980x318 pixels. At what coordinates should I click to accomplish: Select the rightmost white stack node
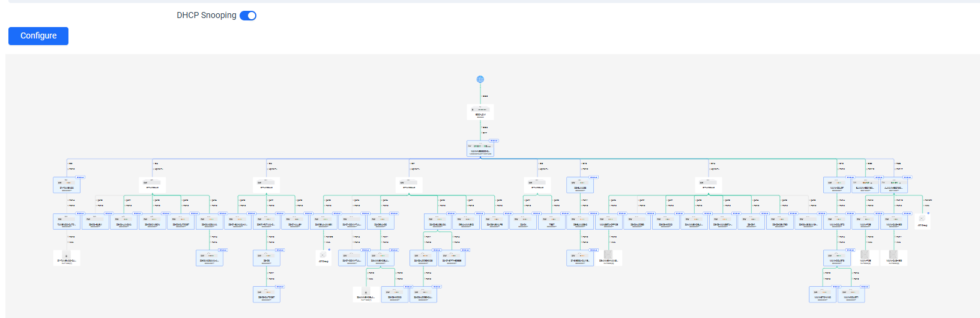[x=709, y=185]
